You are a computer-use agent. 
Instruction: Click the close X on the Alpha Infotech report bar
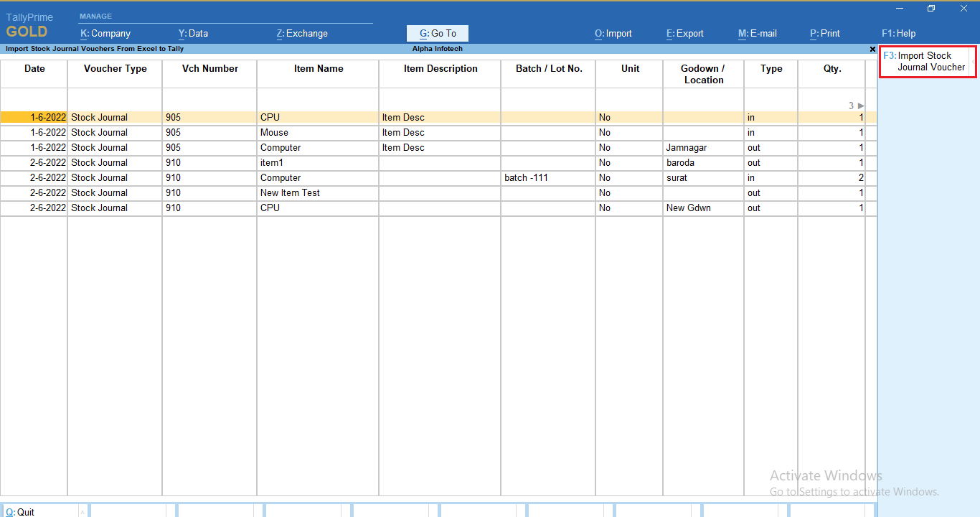click(x=872, y=48)
